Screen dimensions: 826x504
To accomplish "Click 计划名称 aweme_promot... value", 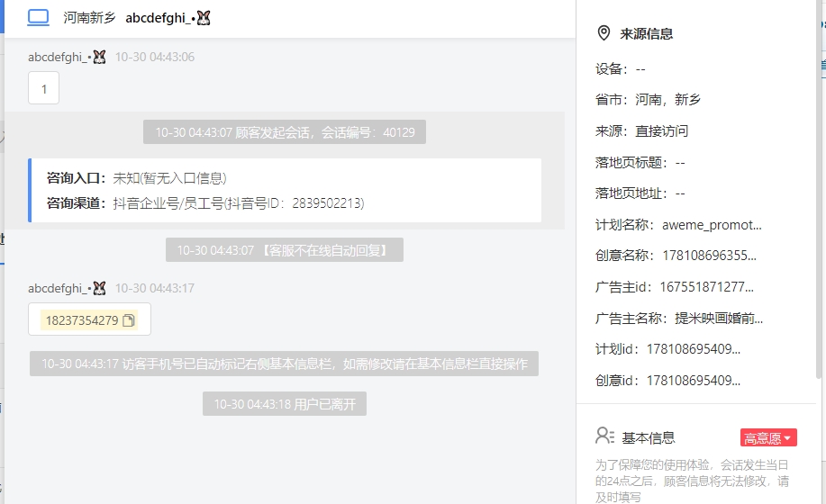I will tap(712, 225).
